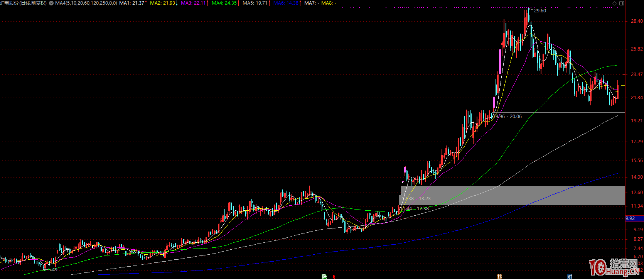This screenshot has width=644, height=279.
Task: Click the MA8: - label
Action: click(x=329, y=3)
